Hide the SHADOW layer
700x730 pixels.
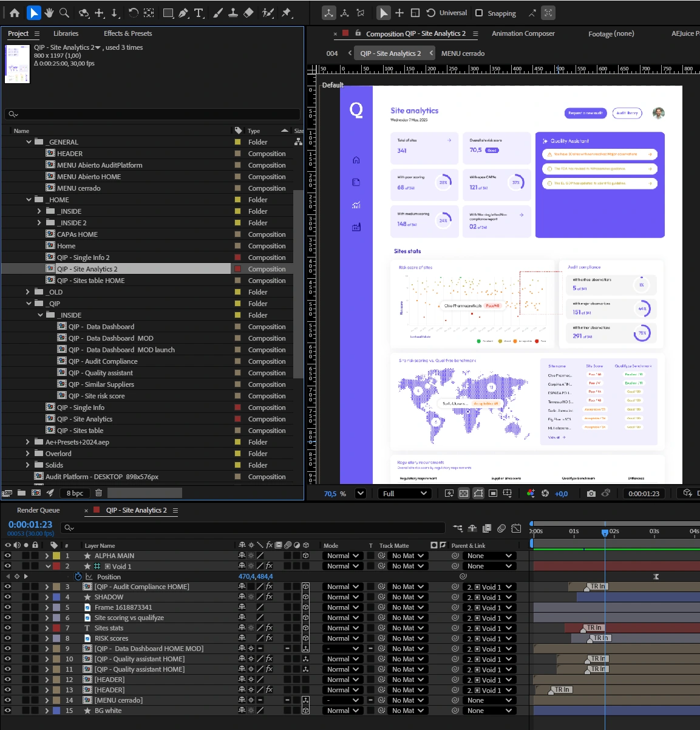point(8,597)
